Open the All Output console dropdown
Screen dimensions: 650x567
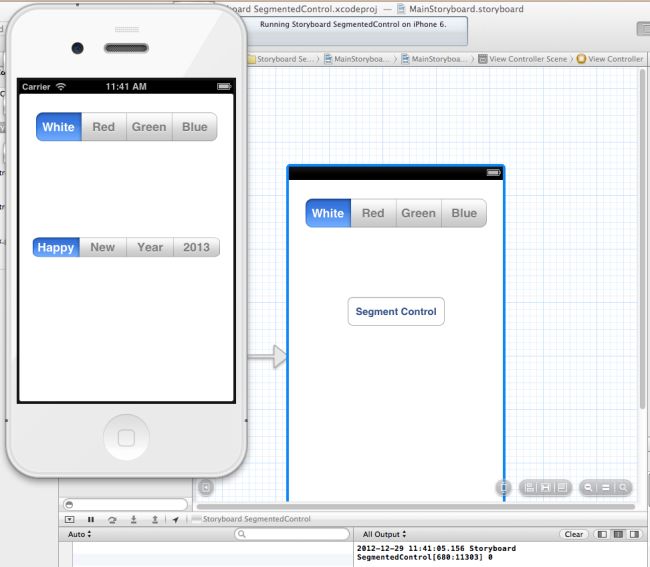(384, 534)
